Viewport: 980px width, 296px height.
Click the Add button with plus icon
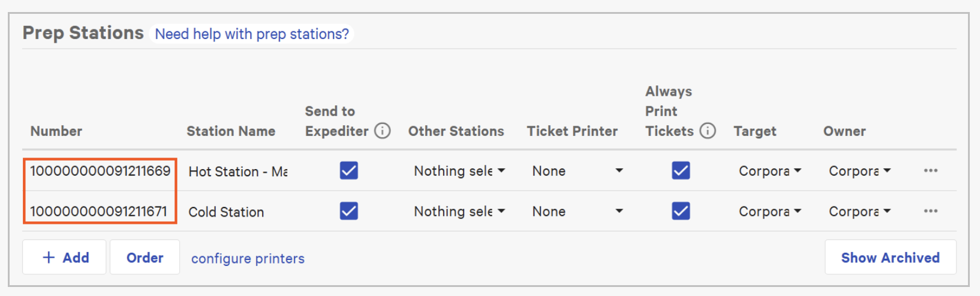[65, 257]
